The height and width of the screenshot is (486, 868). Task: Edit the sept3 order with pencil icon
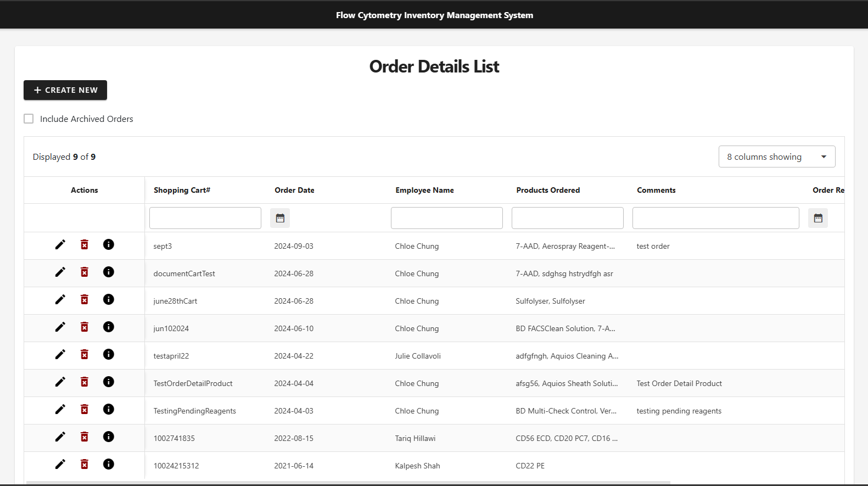click(x=60, y=244)
